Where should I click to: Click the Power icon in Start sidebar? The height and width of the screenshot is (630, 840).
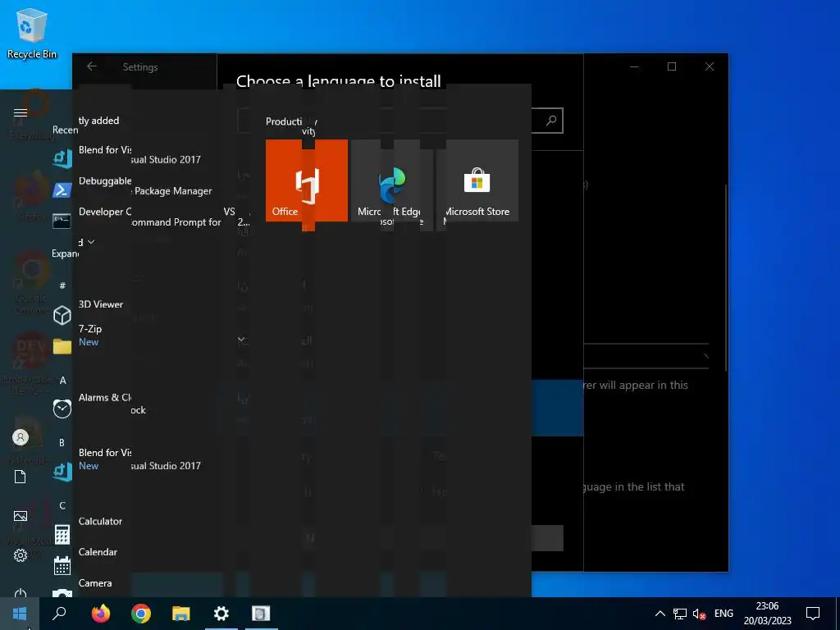click(21, 593)
